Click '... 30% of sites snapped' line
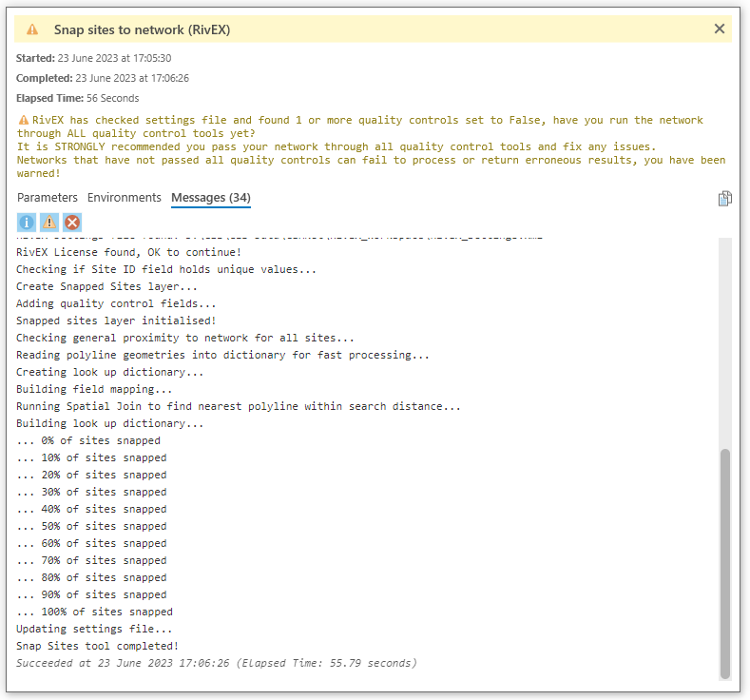 click(x=91, y=492)
